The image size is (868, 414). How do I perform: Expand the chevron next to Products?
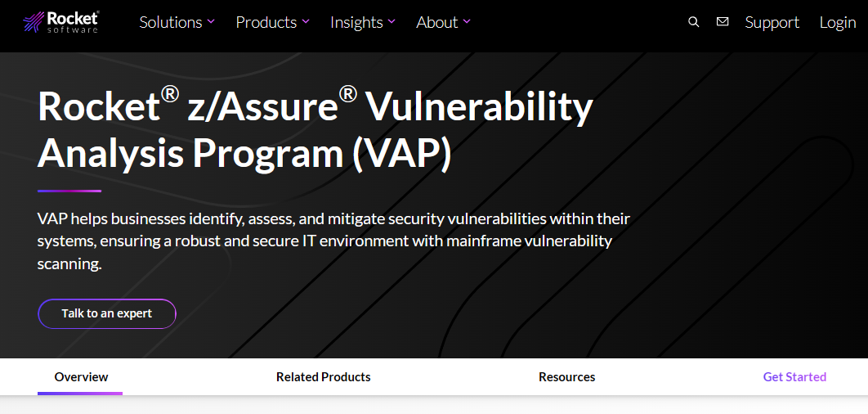tap(306, 22)
